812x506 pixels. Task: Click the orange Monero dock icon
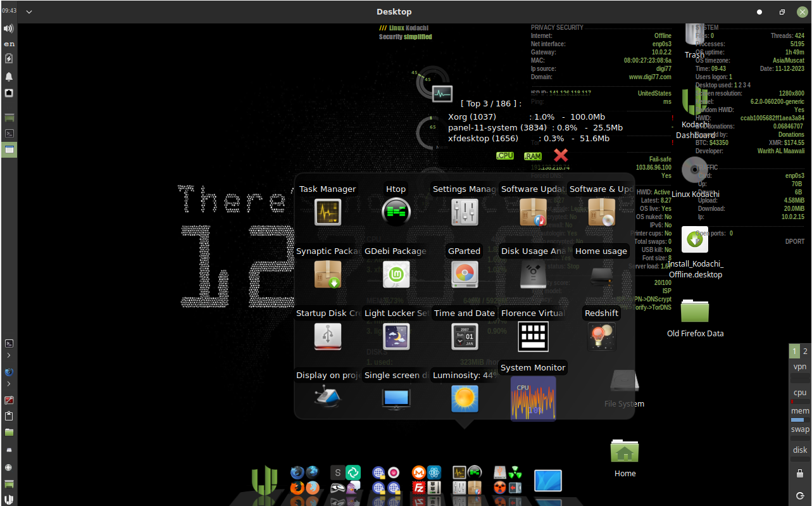click(418, 472)
